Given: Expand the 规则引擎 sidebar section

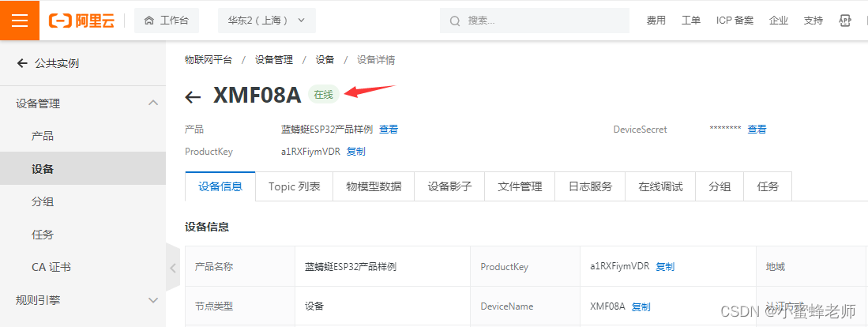Looking at the screenshot, I should [83, 300].
